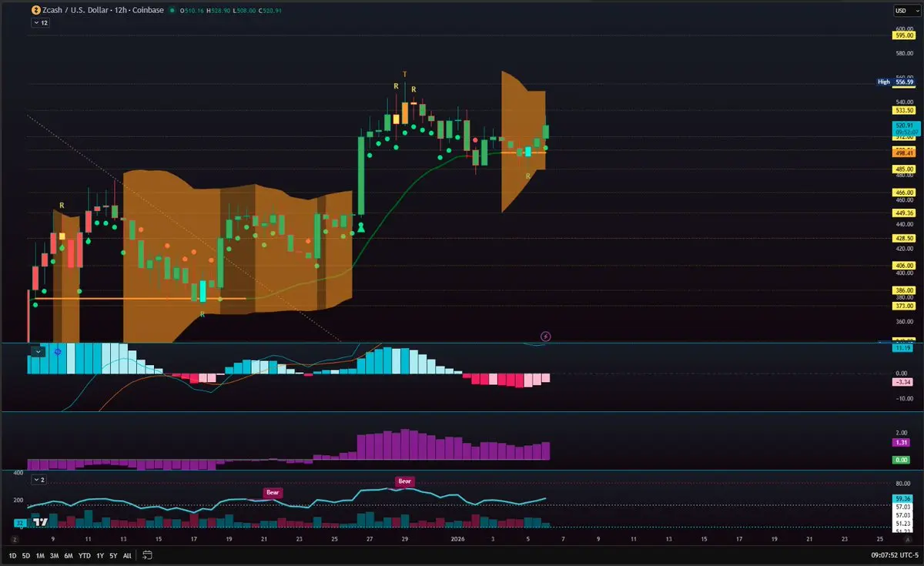Expand the indicator legend in MACD pane

coord(37,351)
